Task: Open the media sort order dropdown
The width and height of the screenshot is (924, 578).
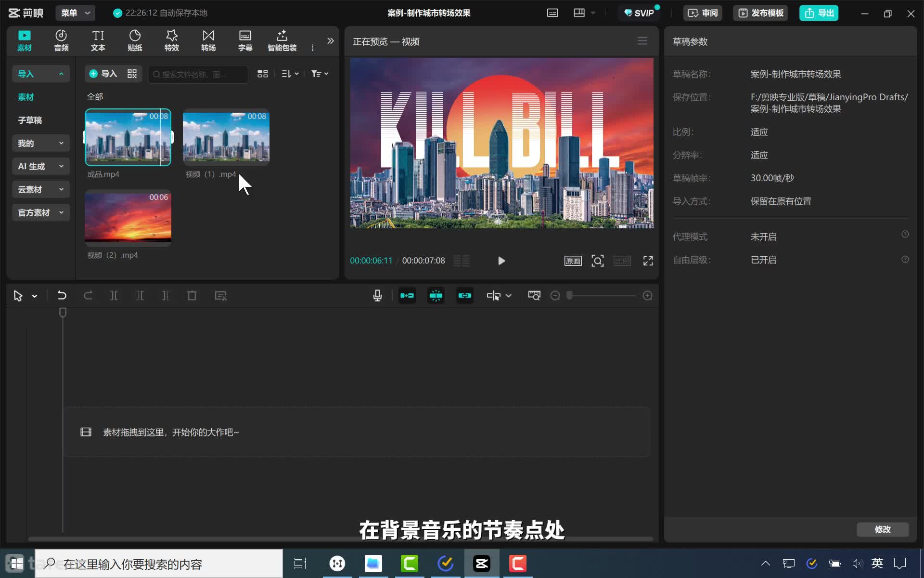Action: pyautogui.click(x=290, y=74)
